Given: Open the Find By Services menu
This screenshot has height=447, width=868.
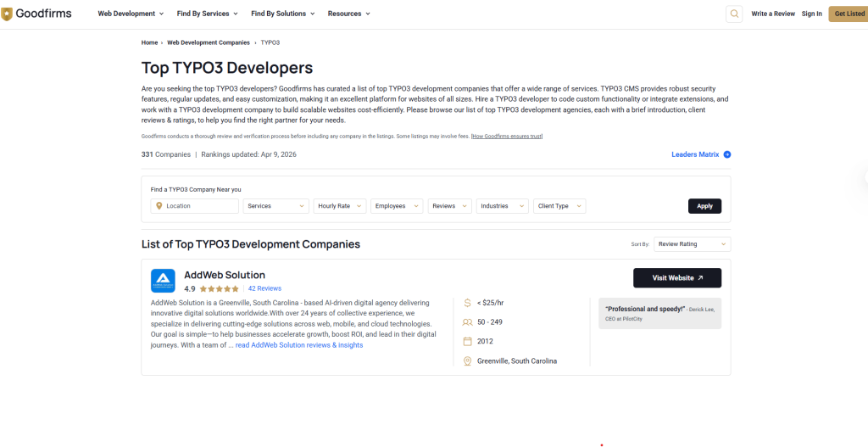Looking at the screenshot, I should (208, 14).
